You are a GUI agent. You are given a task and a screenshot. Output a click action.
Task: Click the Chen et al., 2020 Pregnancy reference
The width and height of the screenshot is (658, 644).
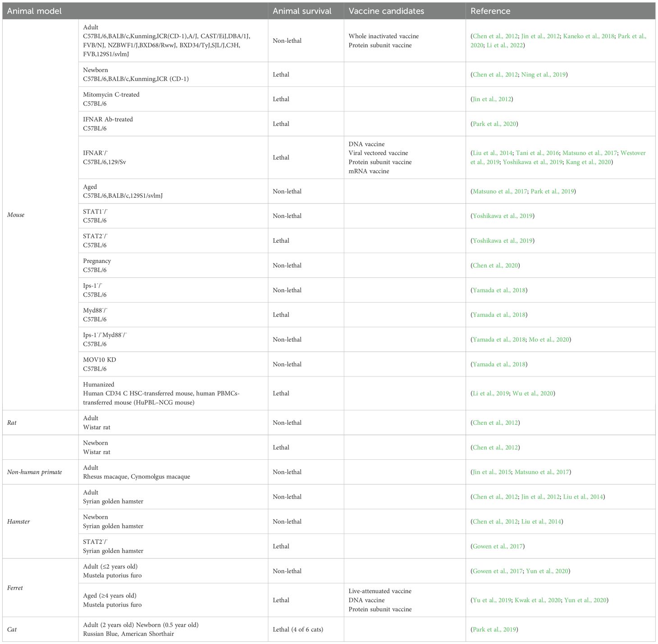coord(495,266)
